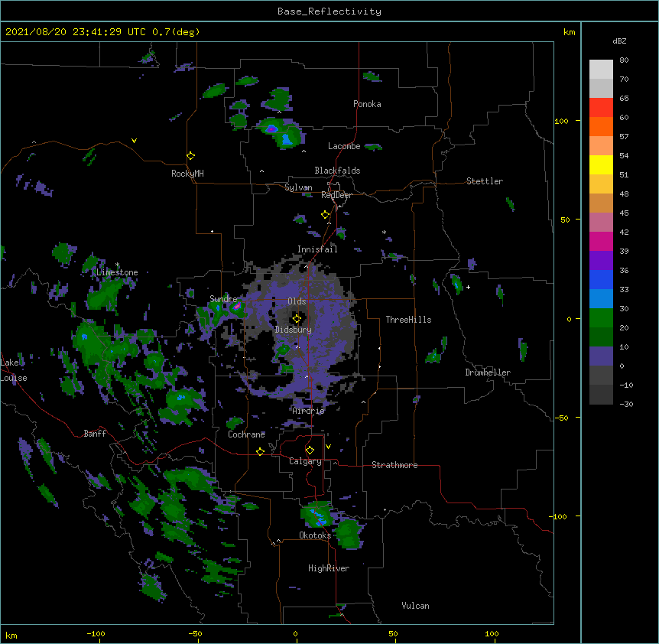
Task: Click the yellow V marker northwest of RockyMH
Action: click(x=134, y=141)
